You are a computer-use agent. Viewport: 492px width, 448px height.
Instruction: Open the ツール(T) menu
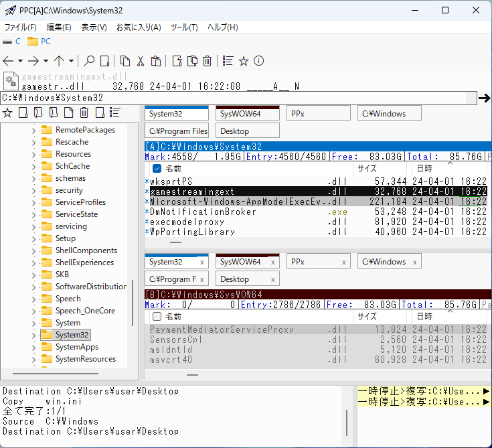click(x=184, y=27)
